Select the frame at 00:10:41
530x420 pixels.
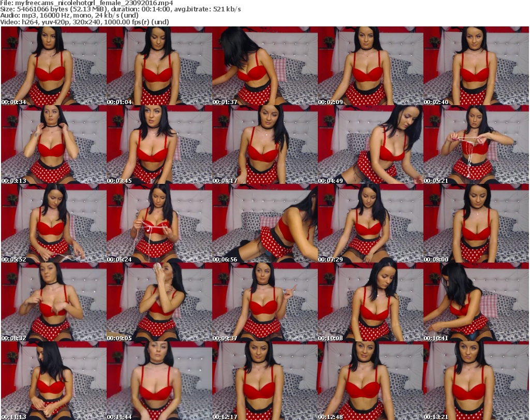coord(476,302)
